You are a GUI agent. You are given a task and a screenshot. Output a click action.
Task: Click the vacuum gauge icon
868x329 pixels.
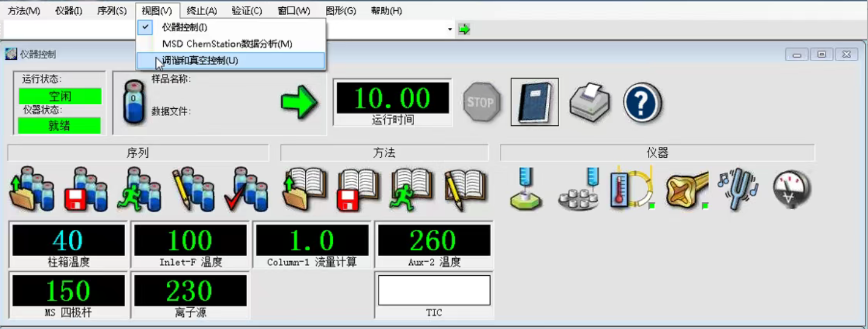coord(792,189)
